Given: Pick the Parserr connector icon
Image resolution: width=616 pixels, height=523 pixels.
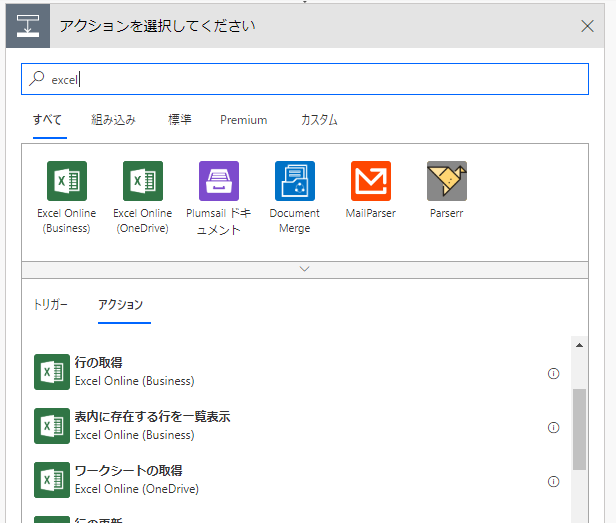Looking at the screenshot, I should point(447,181).
